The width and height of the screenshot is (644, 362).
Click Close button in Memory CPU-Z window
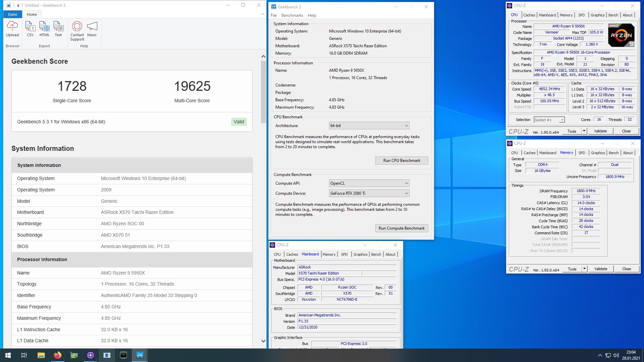pos(627,269)
